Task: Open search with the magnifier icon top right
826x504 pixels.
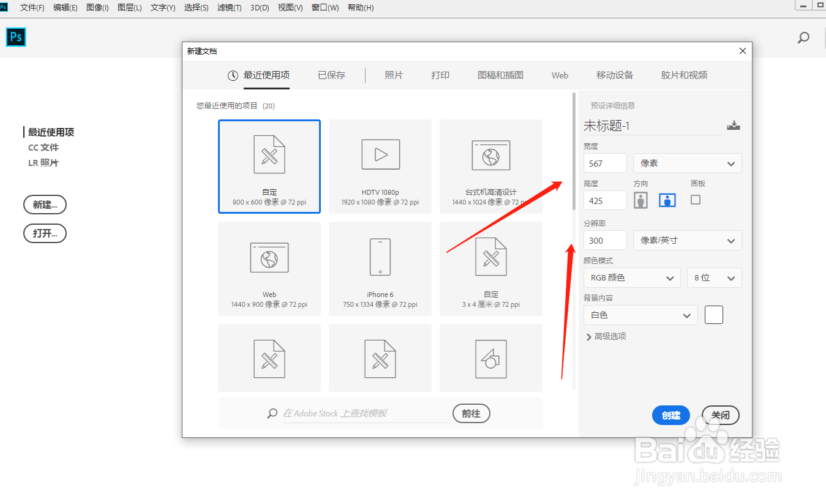Action: pos(803,37)
